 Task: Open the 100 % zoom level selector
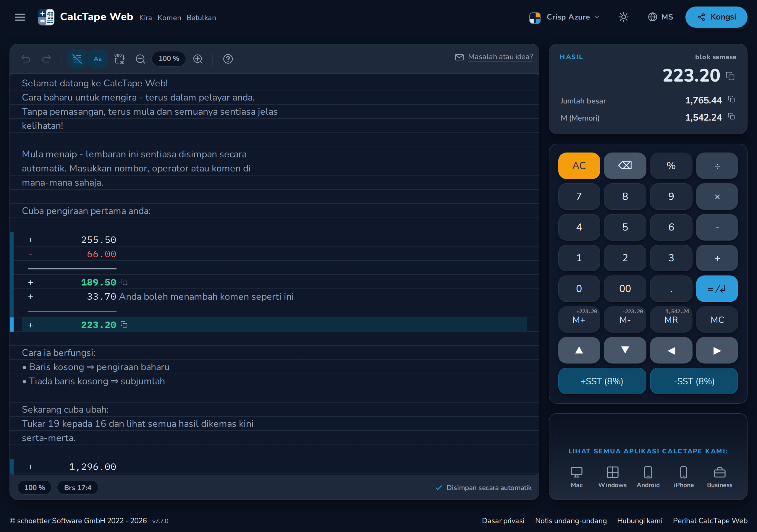pos(169,59)
